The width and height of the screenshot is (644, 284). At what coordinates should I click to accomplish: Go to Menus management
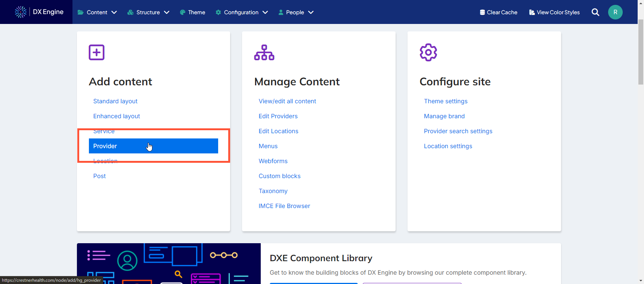tap(268, 146)
